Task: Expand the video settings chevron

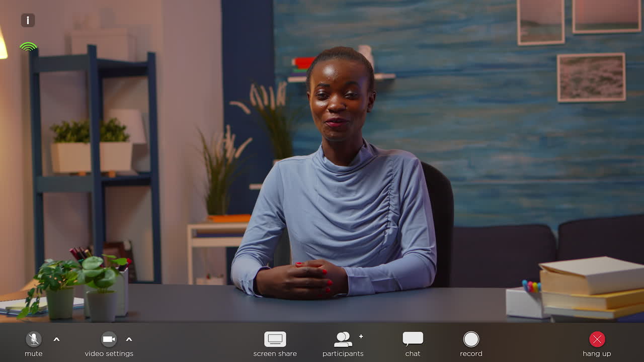Action: [x=129, y=339]
